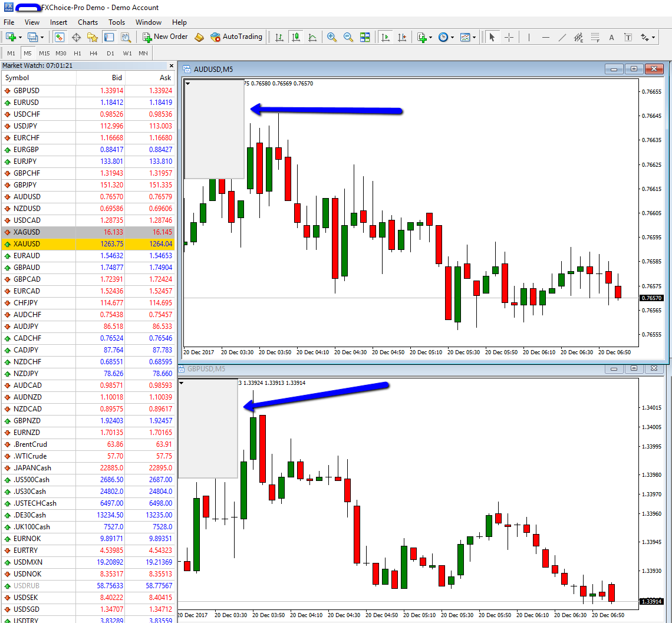Toggle the Navigator folder-star icon
Viewport: 672px width, 623px height.
tap(92, 37)
